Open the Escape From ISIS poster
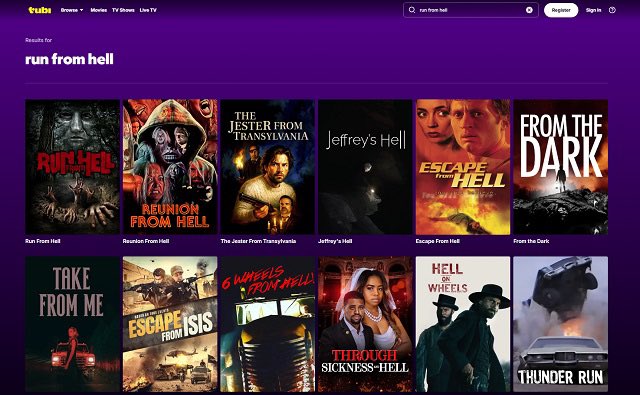This screenshot has width=640, height=395. 170,324
